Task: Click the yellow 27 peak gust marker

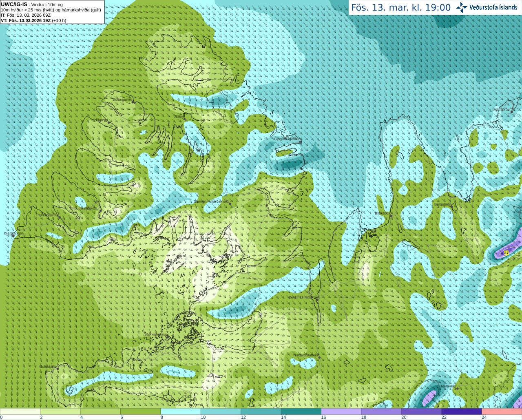Action: point(506,253)
